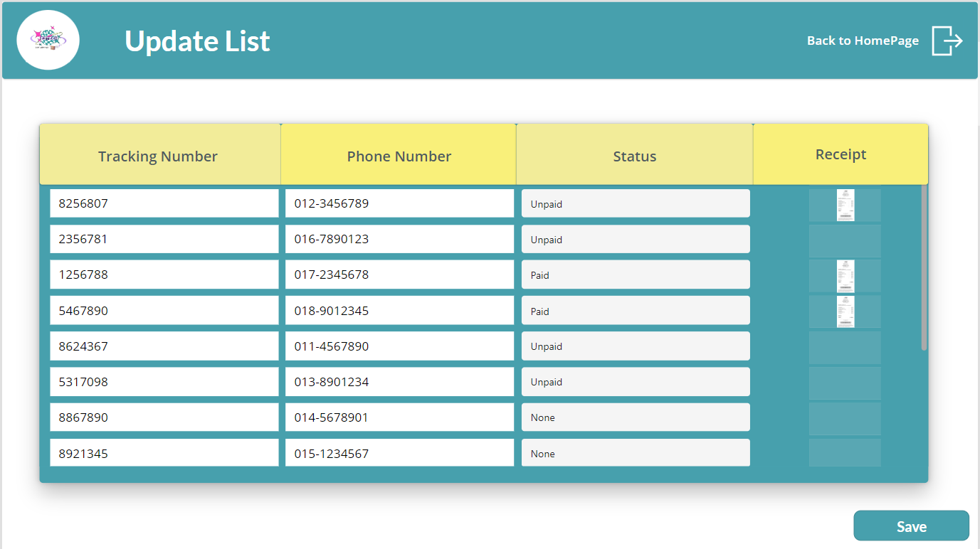Select the Status column header
Image resolution: width=980 pixels, height=549 pixels.
coord(634,156)
